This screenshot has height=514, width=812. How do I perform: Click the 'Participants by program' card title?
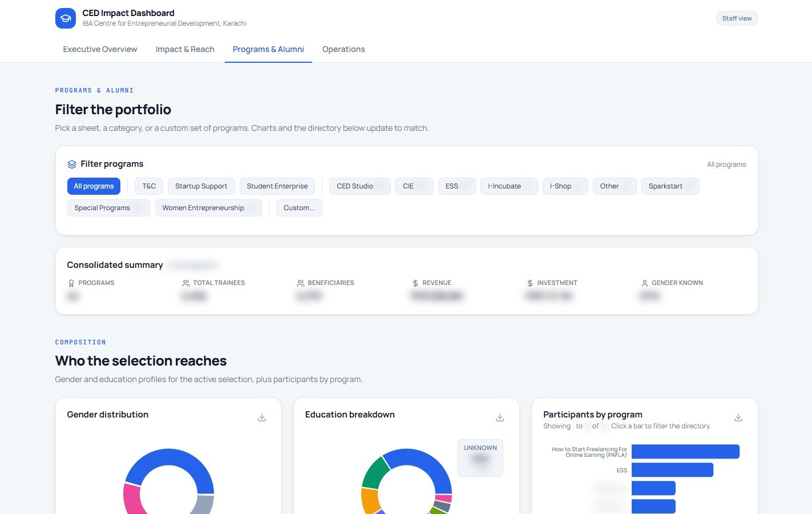pos(593,415)
